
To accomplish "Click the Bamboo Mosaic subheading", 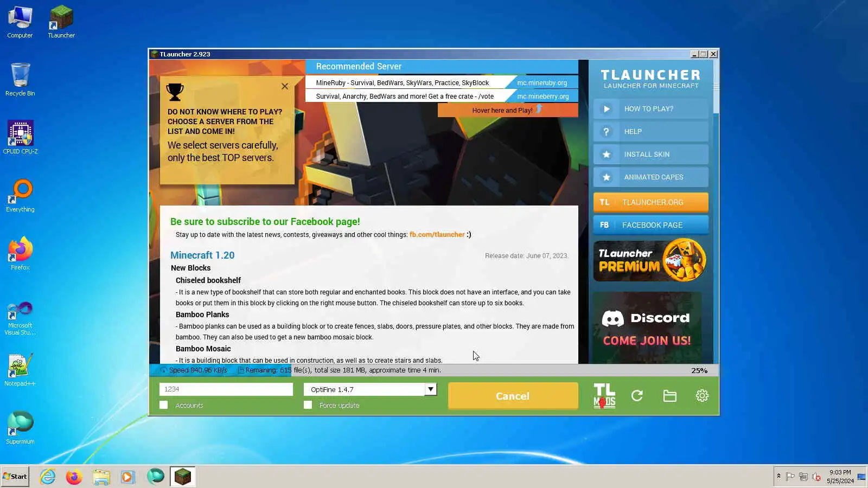I will click(x=203, y=349).
